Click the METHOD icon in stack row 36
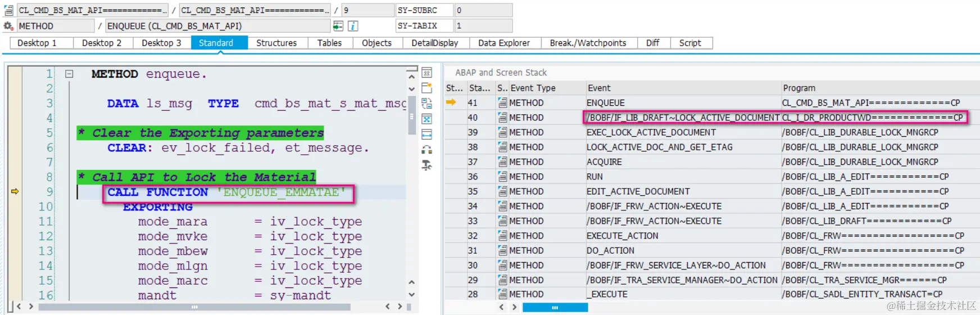Image resolution: width=980 pixels, height=315 pixels. pos(502,177)
